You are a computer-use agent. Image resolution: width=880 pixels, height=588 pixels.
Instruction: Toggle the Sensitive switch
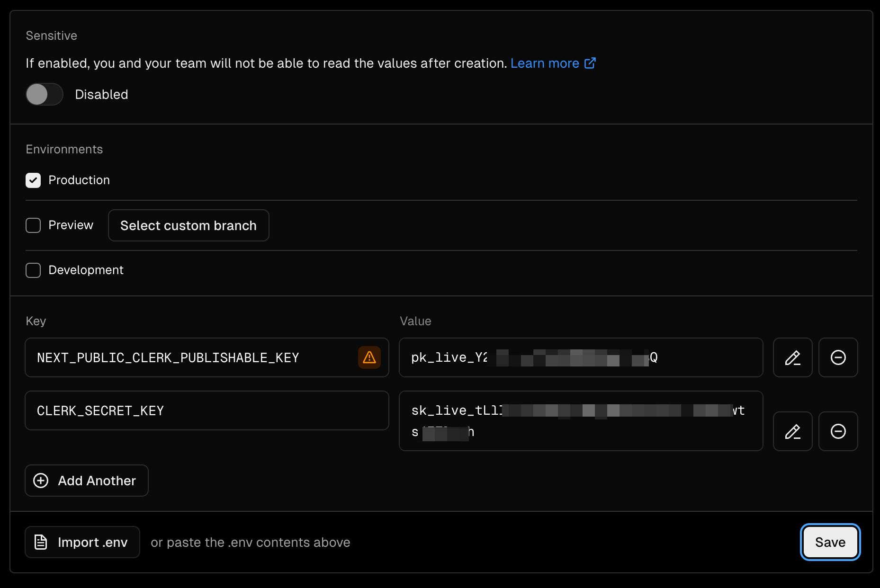[45, 94]
